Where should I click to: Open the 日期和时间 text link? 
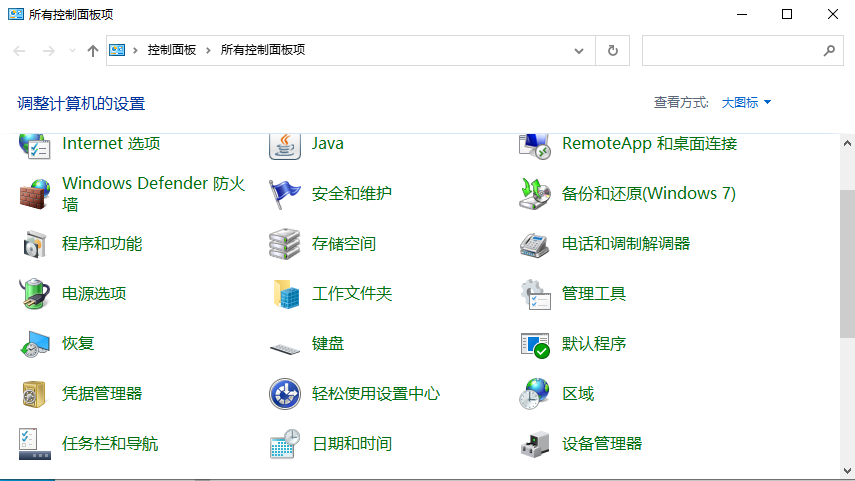pyautogui.click(x=352, y=444)
